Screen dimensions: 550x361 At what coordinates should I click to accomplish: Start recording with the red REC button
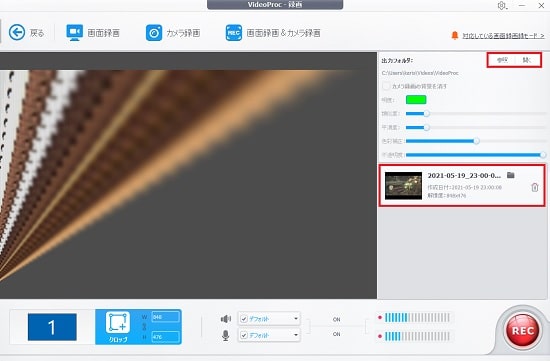[x=523, y=331]
